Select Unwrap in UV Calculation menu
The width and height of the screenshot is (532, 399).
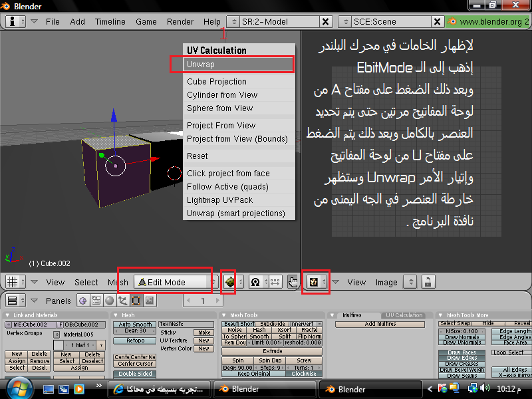tap(239, 65)
